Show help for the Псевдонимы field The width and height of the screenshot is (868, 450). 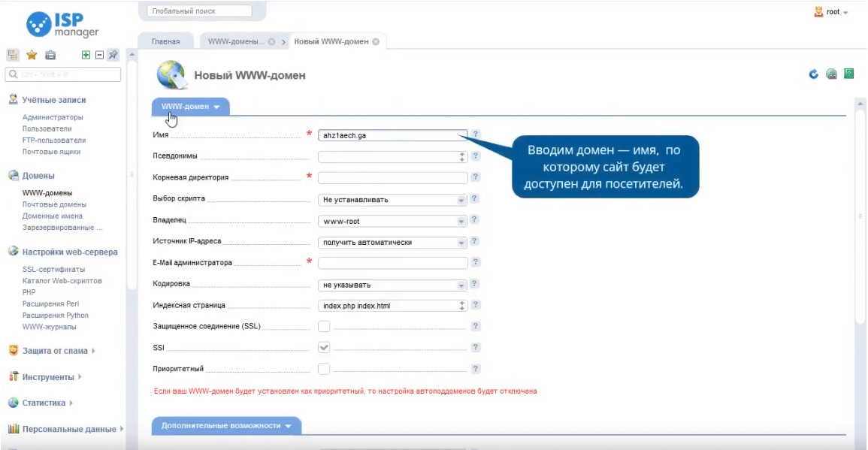(x=475, y=156)
